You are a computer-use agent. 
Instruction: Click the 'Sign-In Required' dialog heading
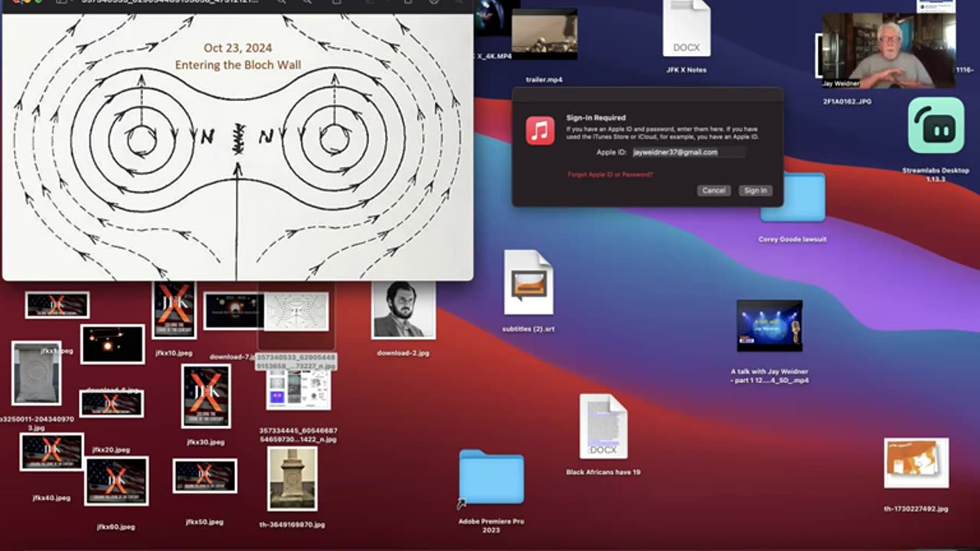point(596,118)
